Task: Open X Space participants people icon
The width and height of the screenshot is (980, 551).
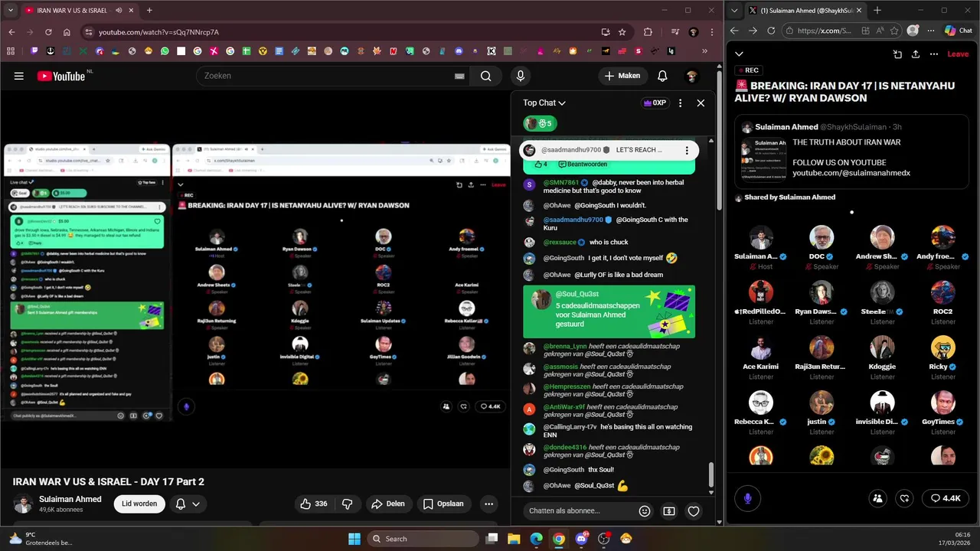Action: [x=878, y=498]
